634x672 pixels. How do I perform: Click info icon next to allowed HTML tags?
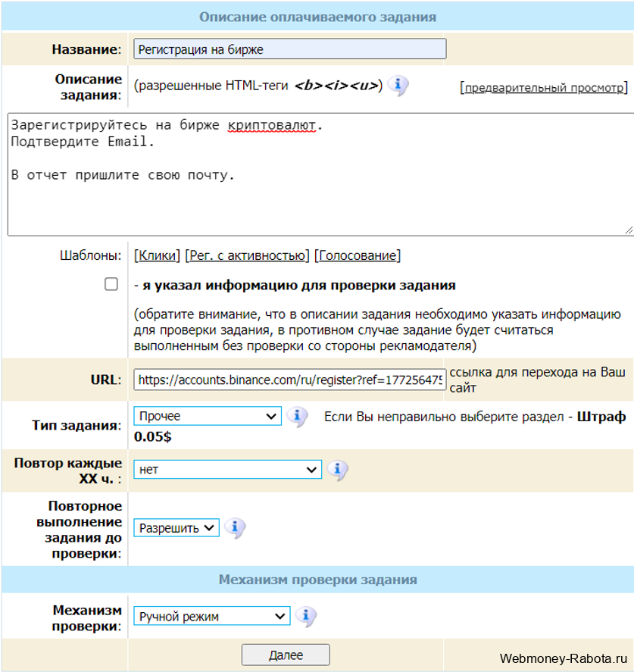[x=398, y=86]
